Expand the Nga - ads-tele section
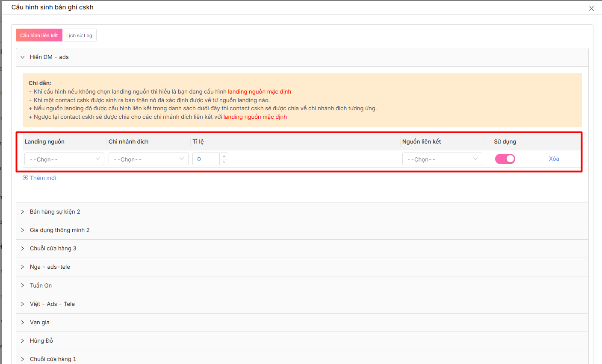Viewport: 602px width, 364px height. coord(50,267)
